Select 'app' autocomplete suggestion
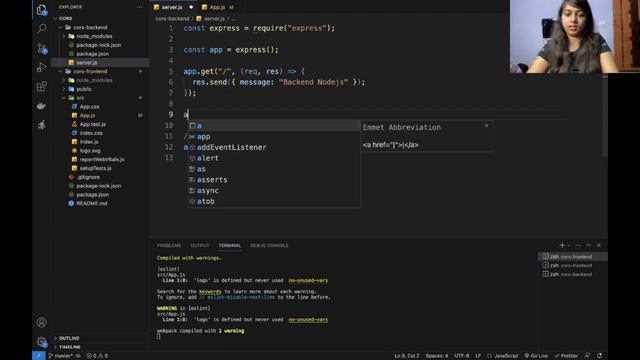 coord(274,137)
